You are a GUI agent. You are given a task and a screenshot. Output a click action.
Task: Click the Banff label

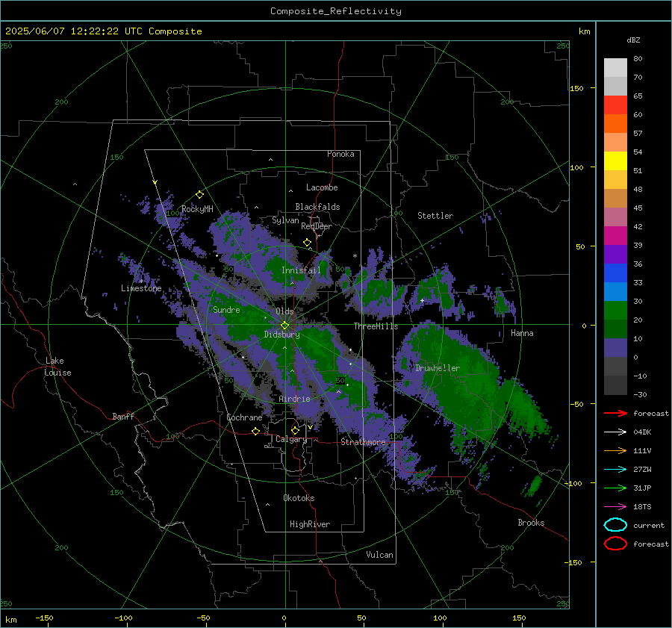123,417
